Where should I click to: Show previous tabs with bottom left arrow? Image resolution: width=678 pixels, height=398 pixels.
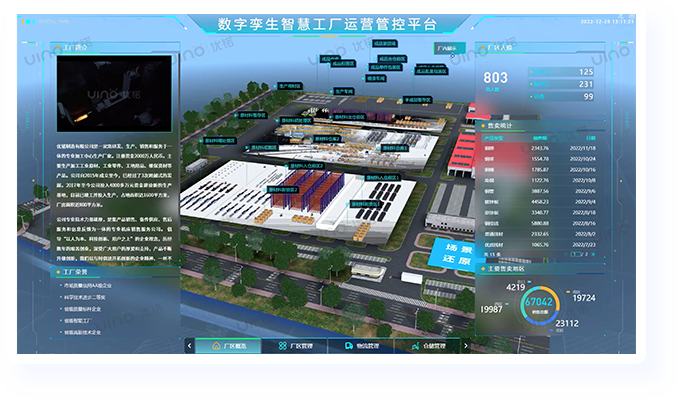pyautogui.click(x=189, y=346)
